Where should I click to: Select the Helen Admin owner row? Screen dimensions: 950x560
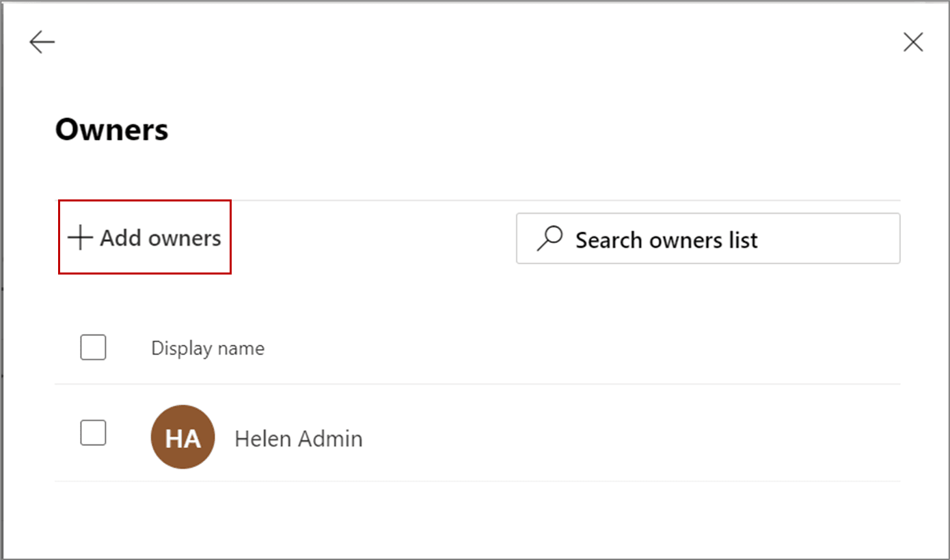click(x=299, y=438)
